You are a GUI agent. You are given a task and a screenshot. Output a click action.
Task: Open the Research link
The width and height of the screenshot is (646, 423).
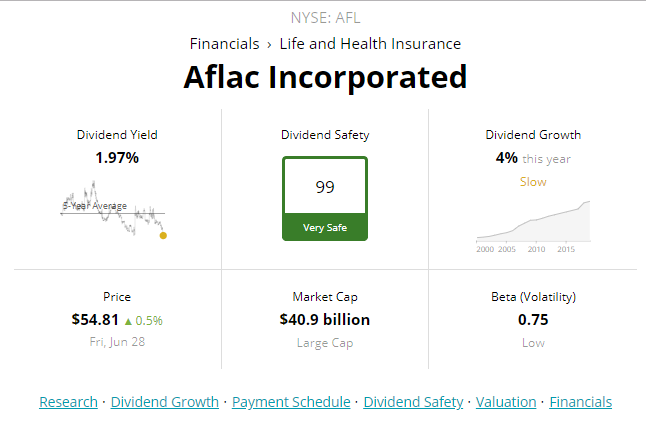click(x=68, y=402)
